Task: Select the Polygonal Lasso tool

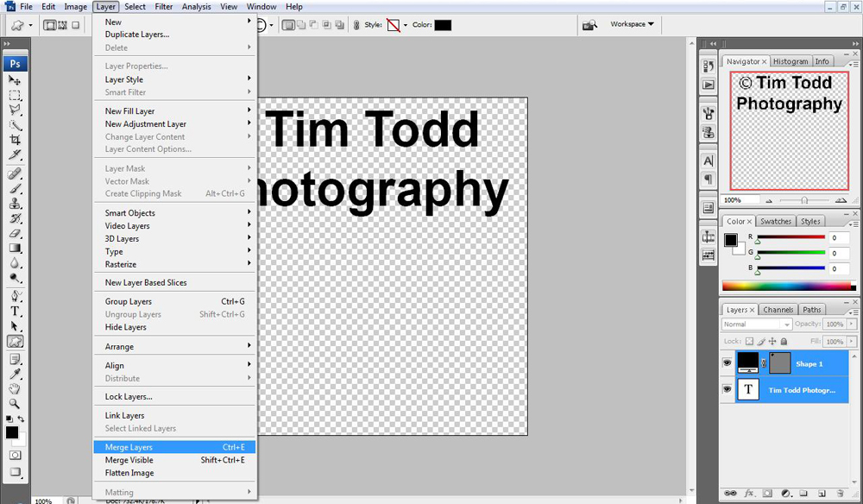Action: [x=15, y=110]
